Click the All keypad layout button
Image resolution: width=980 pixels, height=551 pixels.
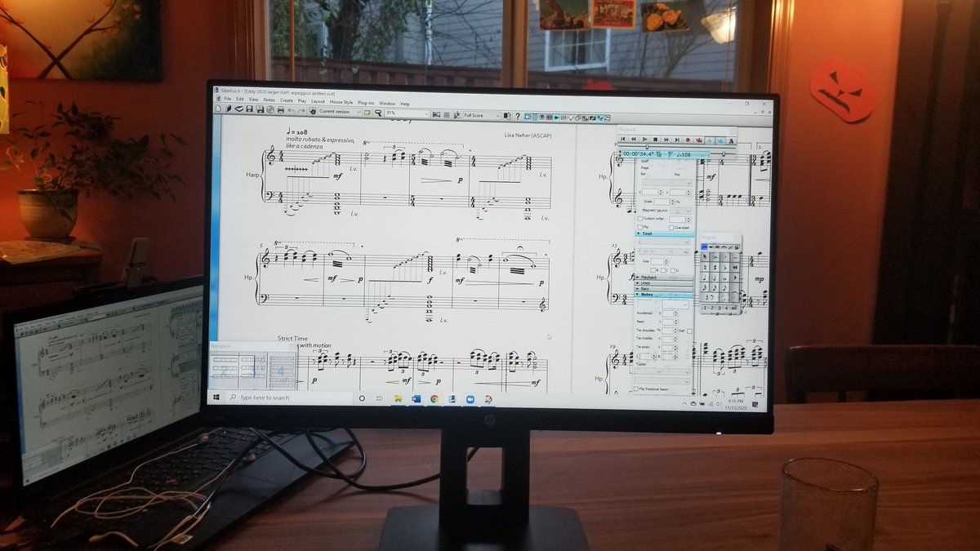point(734,308)
